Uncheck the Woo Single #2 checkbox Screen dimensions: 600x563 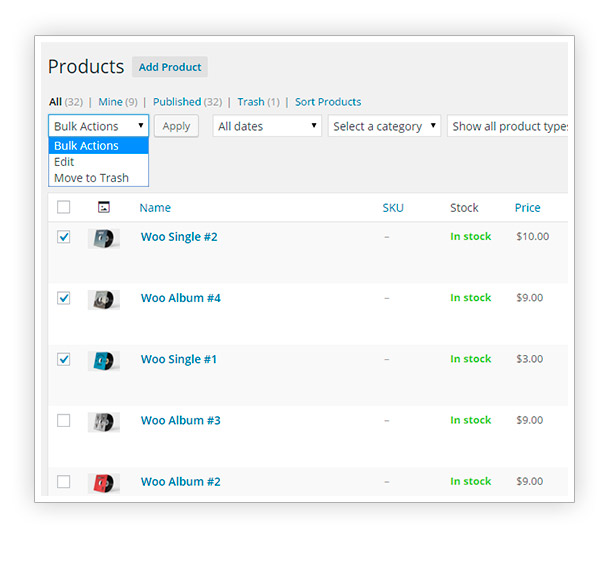[x=64, y=237]
